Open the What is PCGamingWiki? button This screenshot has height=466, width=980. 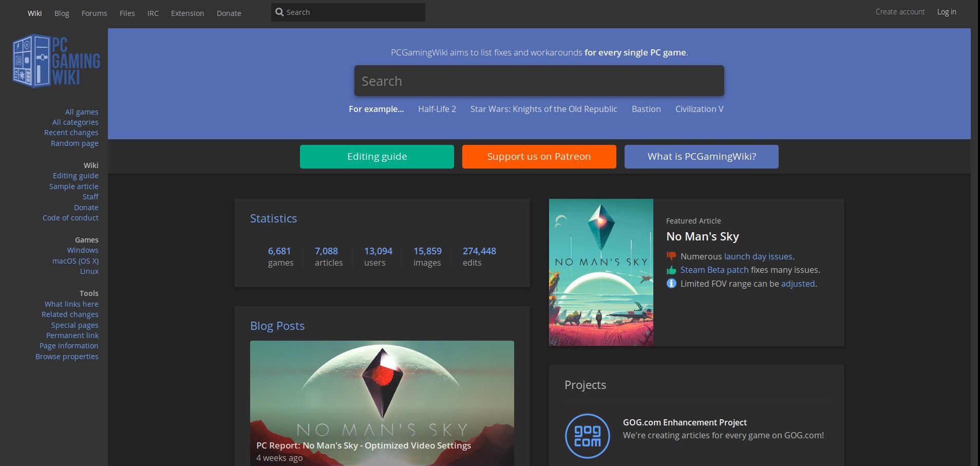702,157
